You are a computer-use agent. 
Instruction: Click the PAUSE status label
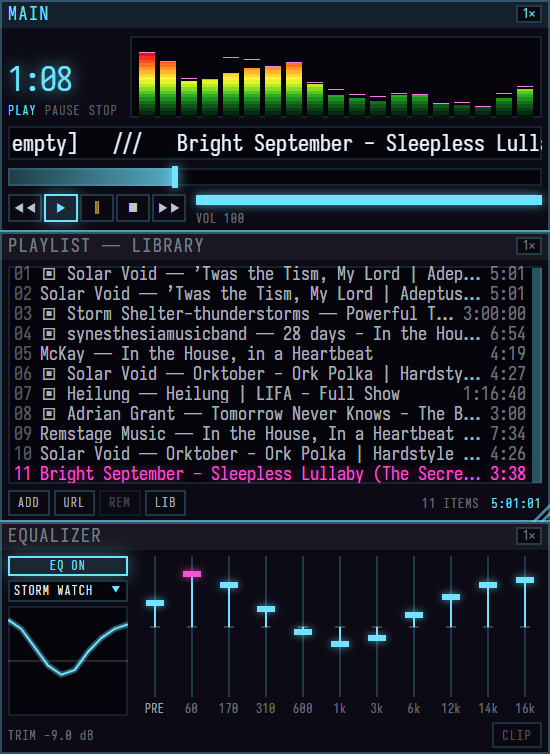pos(62,111)
